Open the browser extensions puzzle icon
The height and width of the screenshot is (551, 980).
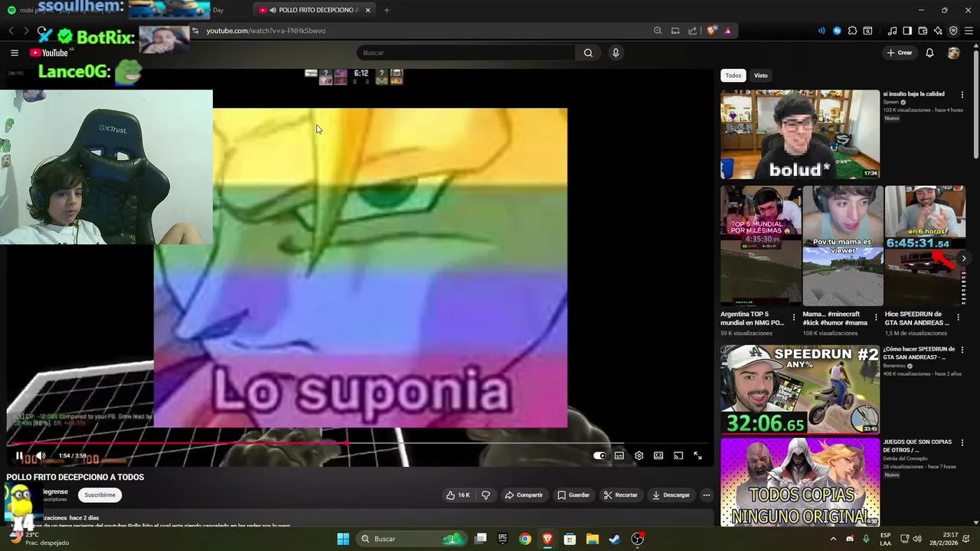[852, 31]
